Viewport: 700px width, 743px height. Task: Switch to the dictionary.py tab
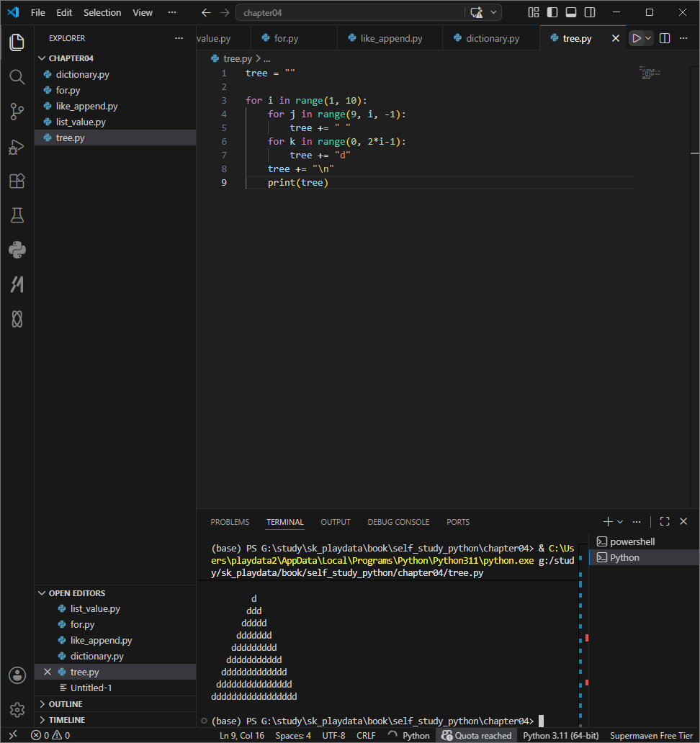493,38
